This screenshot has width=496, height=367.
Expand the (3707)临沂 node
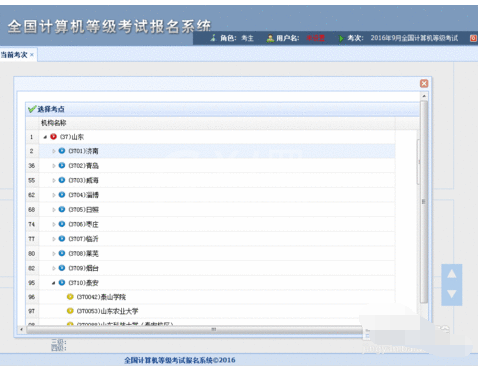pos(54,239)
